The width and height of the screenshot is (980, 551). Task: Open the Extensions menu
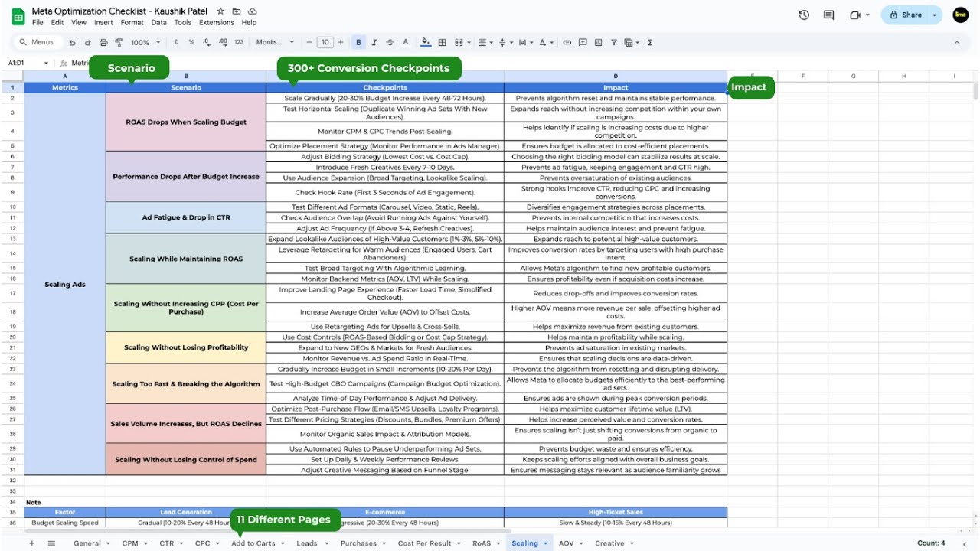pyautogui.click(x=217, y=23)
